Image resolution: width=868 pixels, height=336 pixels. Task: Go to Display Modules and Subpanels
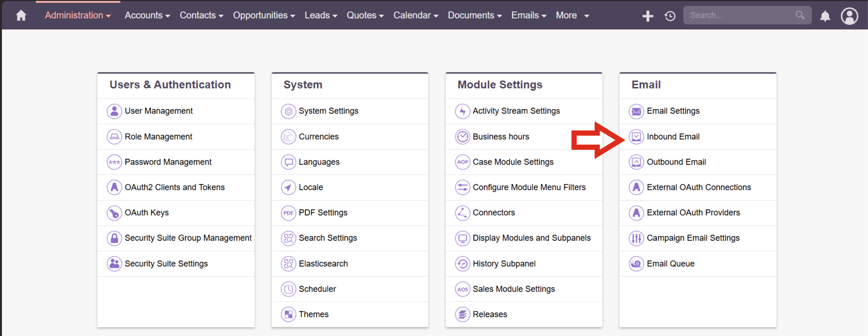(x=531, y=238)
